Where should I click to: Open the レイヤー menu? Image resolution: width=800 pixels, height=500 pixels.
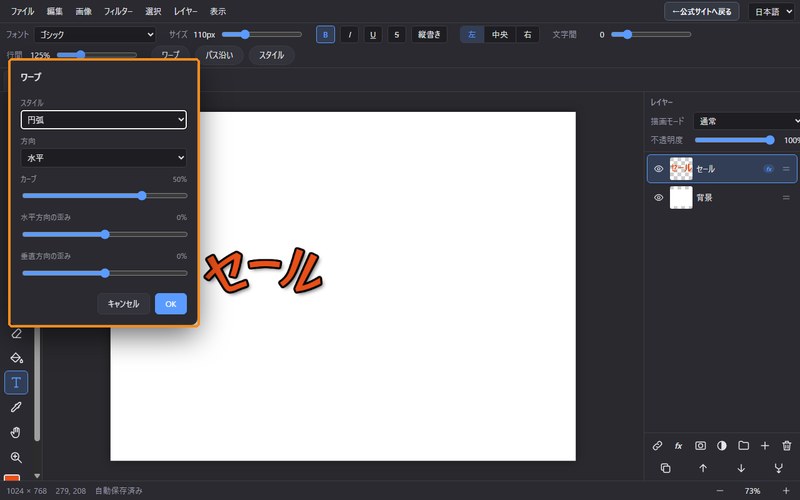coord(185,11)
